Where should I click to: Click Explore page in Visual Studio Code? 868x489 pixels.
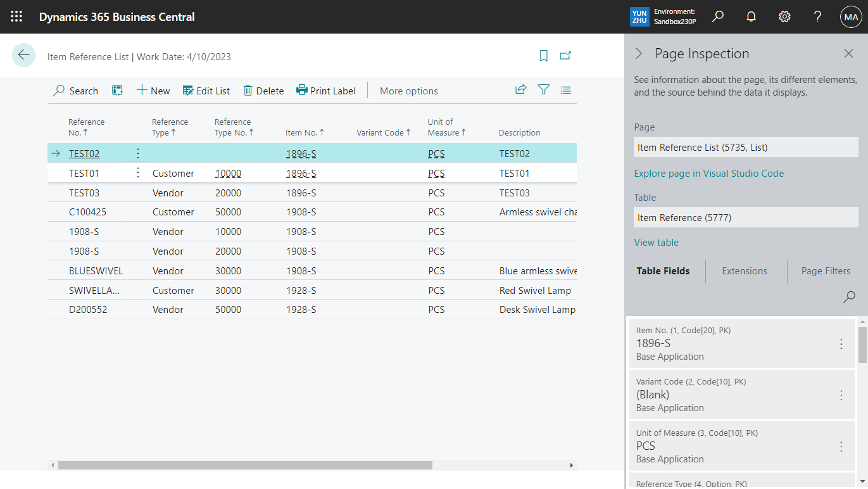click(708, 173)
